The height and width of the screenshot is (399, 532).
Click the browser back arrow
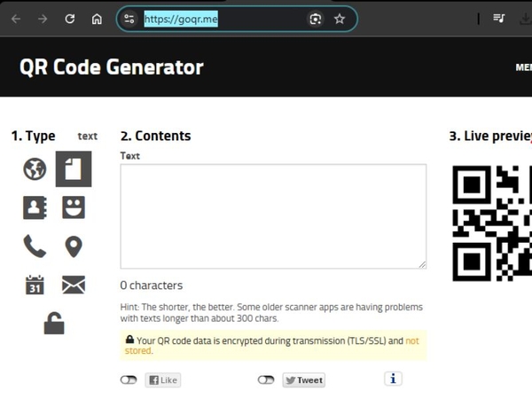click(16, 19)
